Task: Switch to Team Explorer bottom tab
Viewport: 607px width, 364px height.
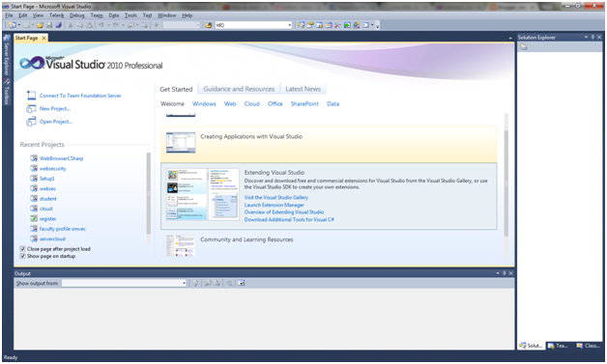Action: pos(558,346)
